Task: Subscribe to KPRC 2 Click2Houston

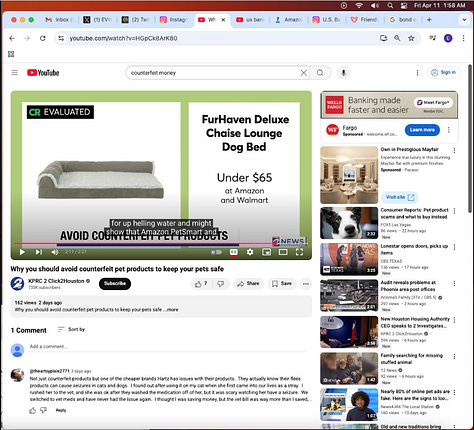Action: pos(115,283)
